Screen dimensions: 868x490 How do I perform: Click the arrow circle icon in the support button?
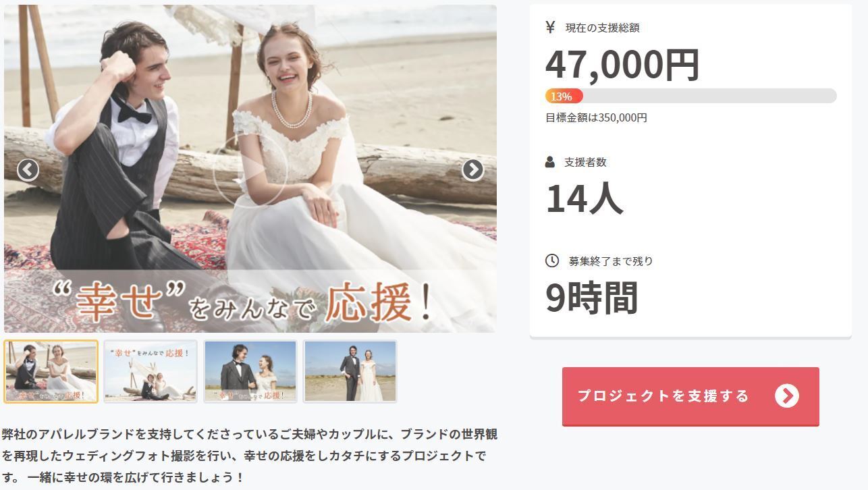click(787, 396)
